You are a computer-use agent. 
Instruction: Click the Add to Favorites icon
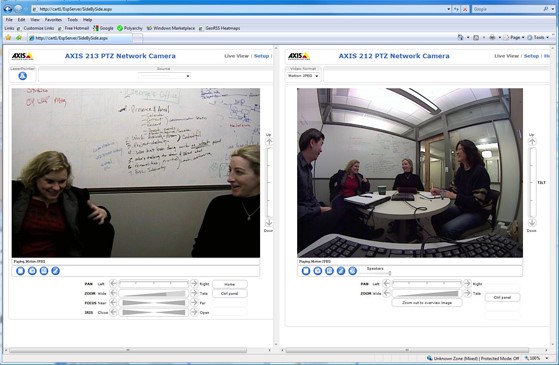pos(19,37)
